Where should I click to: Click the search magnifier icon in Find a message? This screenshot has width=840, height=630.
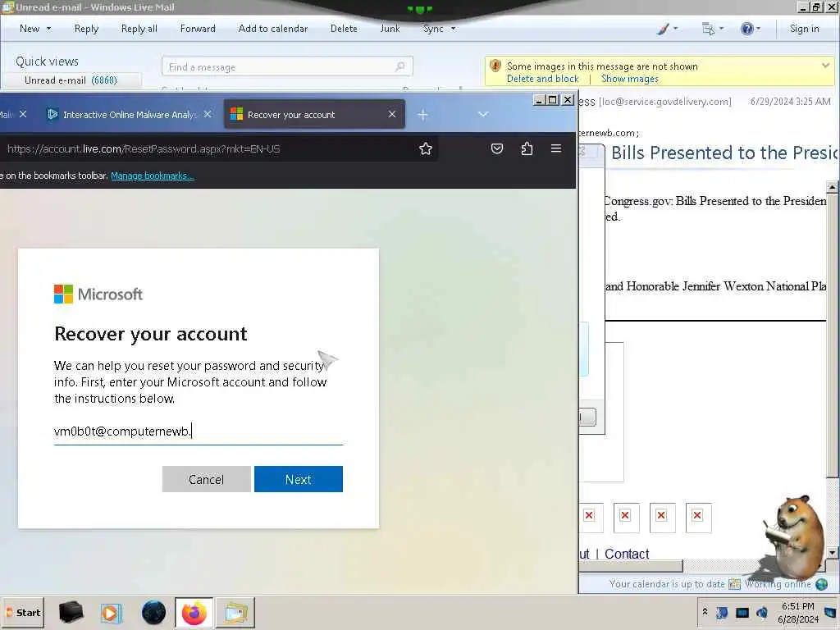point(399,66)
